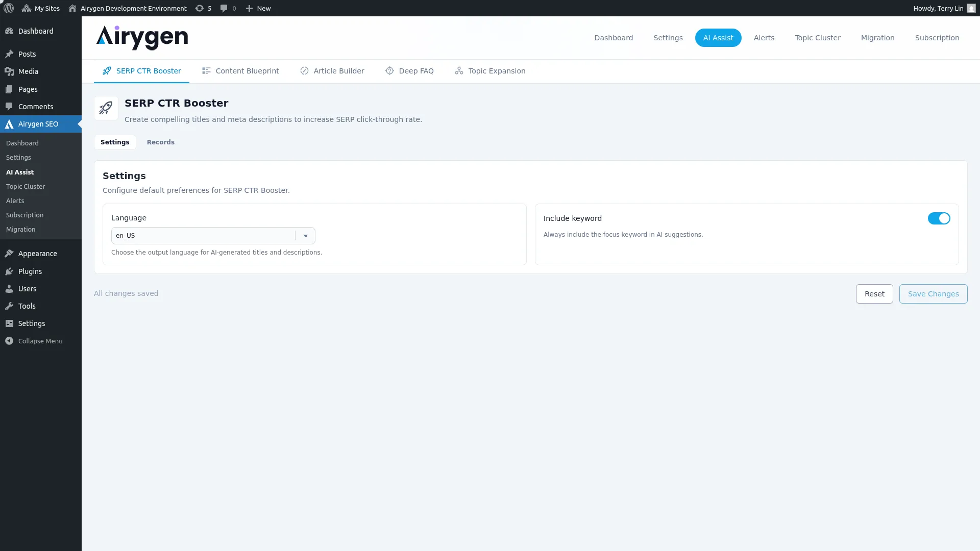Open Airygen submenu Dashboard link
This screenshot has width=980, height=551.
pyautogui.click(x=22, y=143)
